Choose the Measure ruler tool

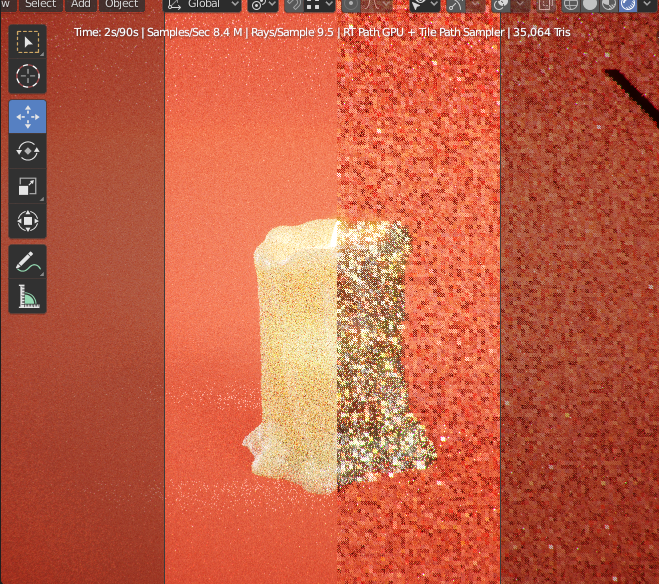27,297
